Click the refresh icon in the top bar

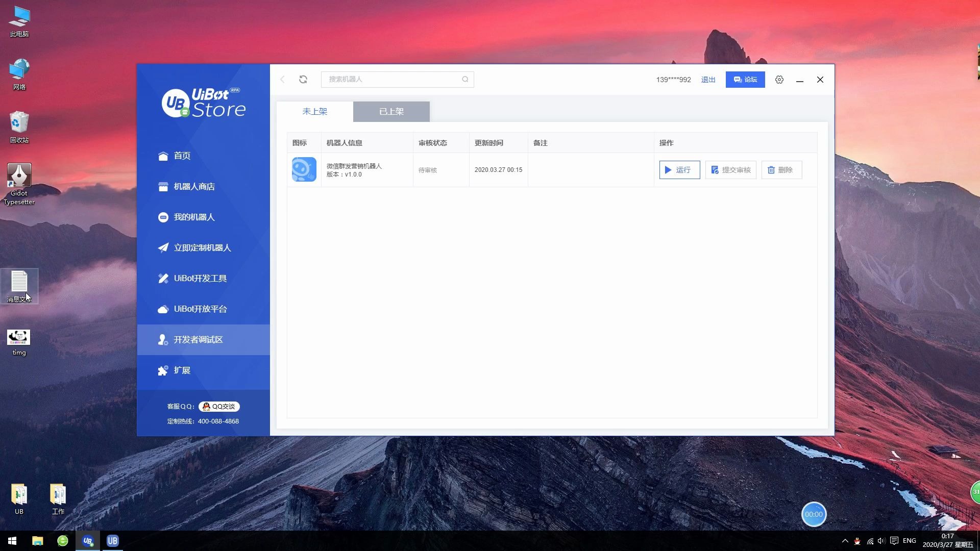pyautogui.click(x=303, y=80)
